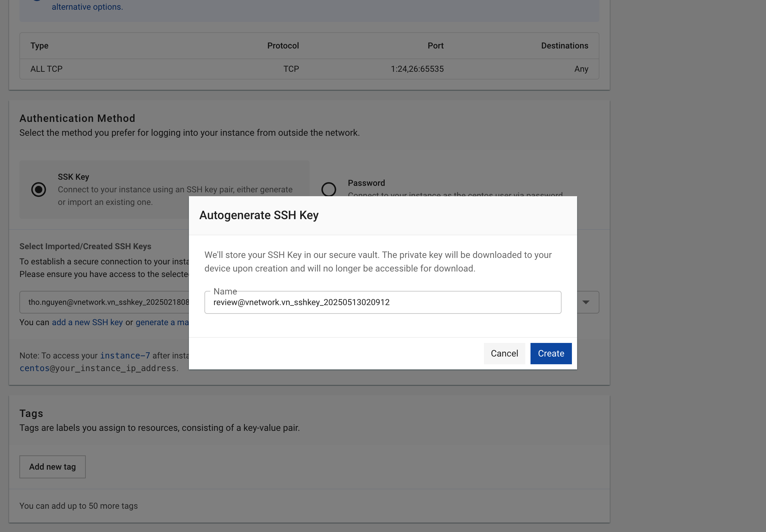Click the Create button in dialog

coord(551,353)
